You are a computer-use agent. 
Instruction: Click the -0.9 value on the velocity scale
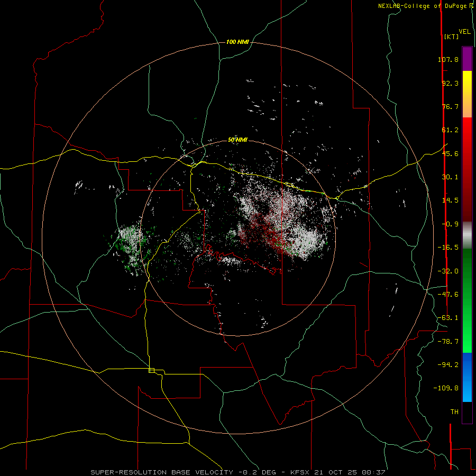point(450,224)
